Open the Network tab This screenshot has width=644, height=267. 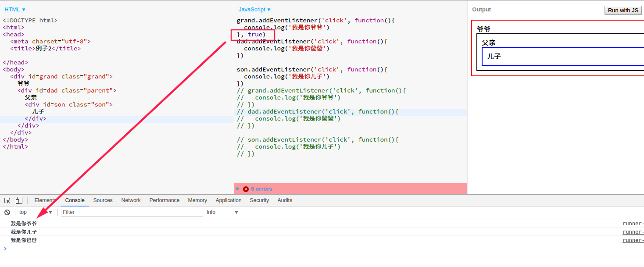coord(131,200)
